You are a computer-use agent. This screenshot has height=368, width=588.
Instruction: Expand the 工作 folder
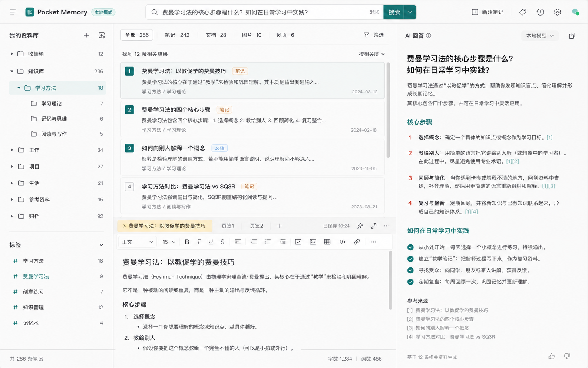(12, 150)
